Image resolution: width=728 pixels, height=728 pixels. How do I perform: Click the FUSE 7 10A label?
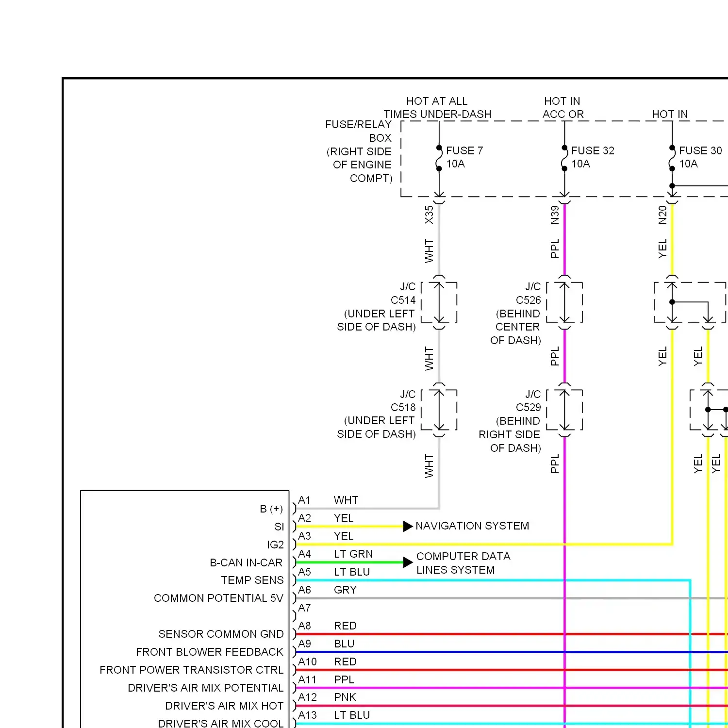coord(464,157)
